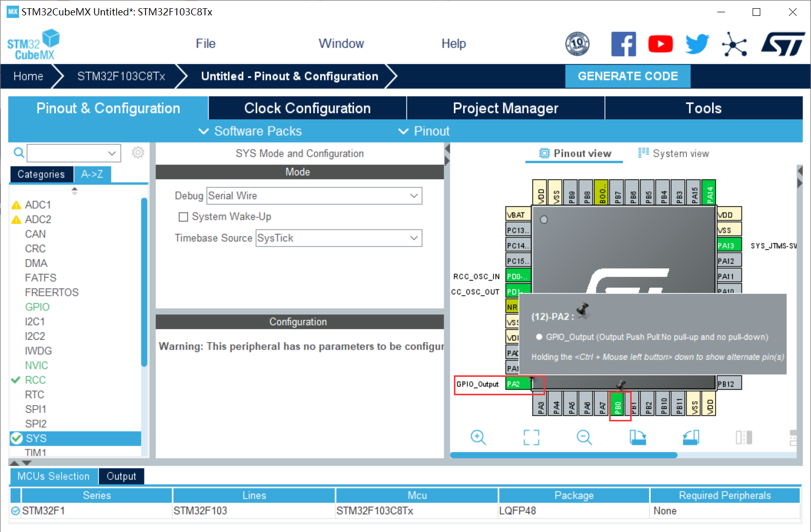Collapse the pinout panel with right-edge arrows
Viewport: 811px width, 532px height.
(x=800, y=177)
